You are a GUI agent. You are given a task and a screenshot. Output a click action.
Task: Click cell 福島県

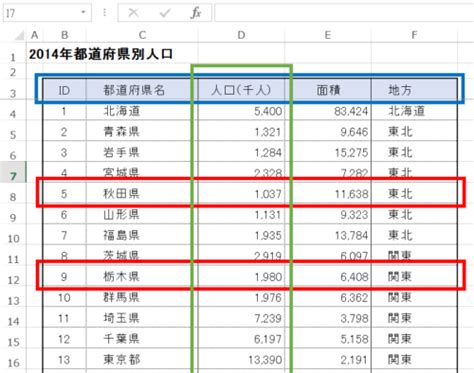pos(142,235)
